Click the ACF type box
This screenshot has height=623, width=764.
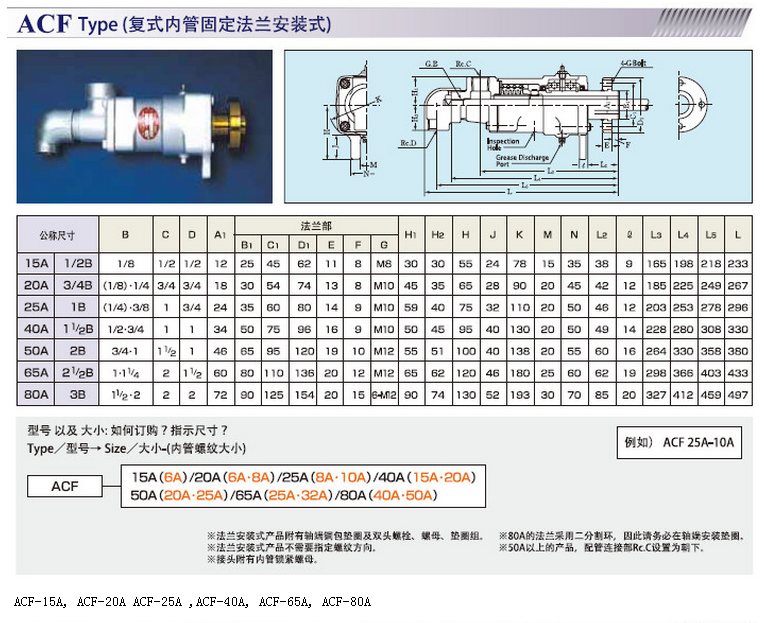[x=65, y=486]
